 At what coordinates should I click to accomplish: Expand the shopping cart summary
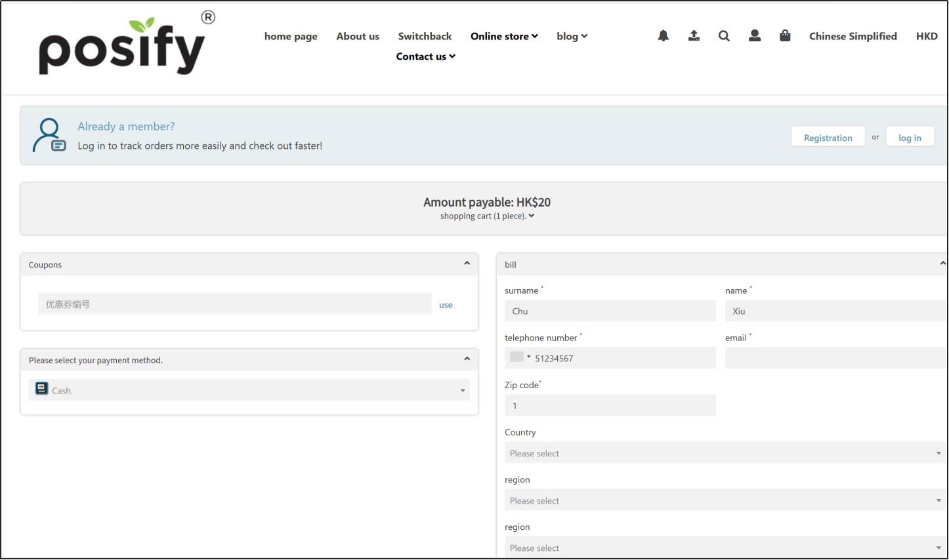pos(487,216)
